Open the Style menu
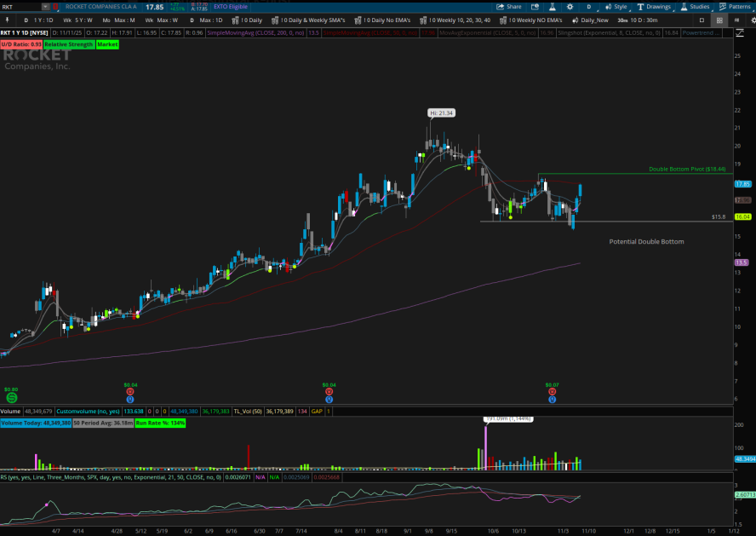This screenshot has height=536, width=756. point(616,7)
